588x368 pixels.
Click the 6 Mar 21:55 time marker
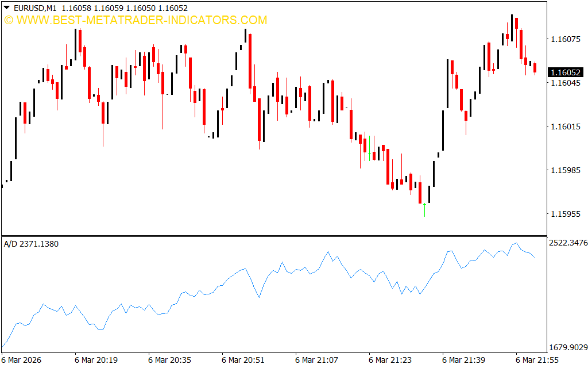[537, 360]
